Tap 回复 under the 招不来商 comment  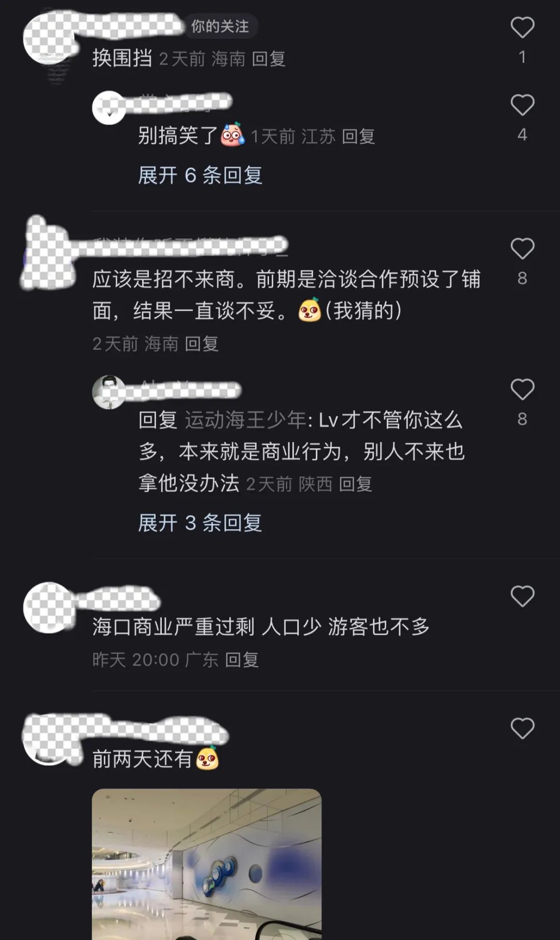[x=202, y=343]
